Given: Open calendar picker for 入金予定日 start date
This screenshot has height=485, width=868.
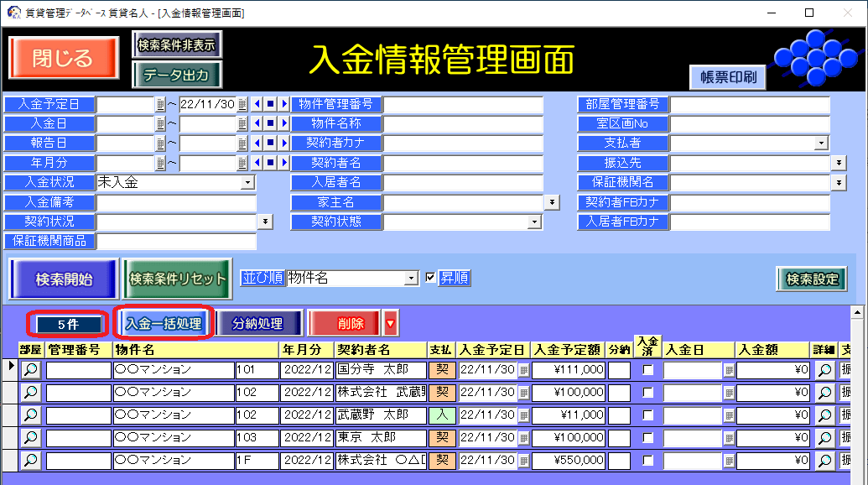Looking at the screenshot, I should [x=159, y=105].
